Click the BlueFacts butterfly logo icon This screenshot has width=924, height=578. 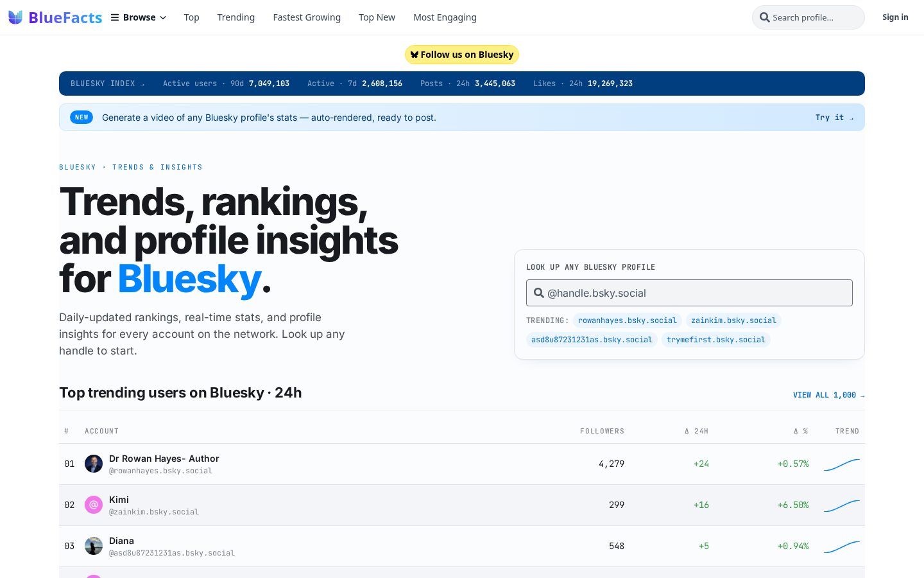pyautogui.click(x=15, y=17)
